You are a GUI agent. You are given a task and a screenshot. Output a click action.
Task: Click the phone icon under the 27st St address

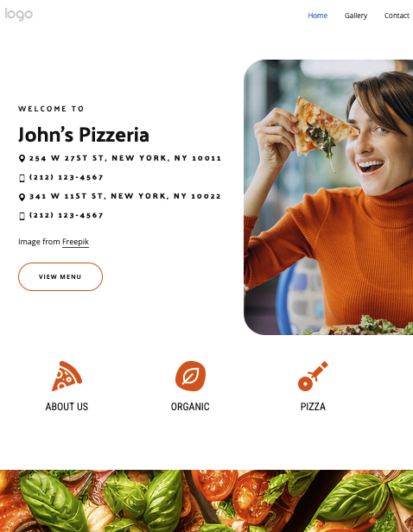pyautogui.click(x=22, y=178)
